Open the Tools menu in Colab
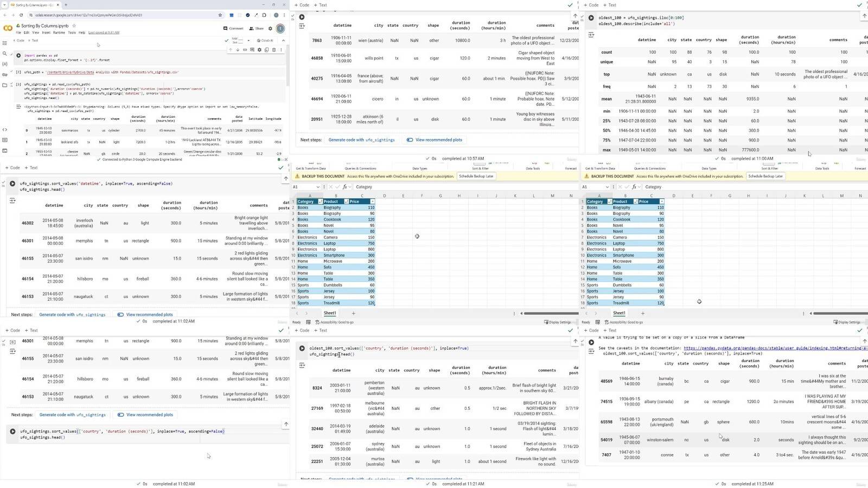 pyautogui.click(x=72, y=33)
